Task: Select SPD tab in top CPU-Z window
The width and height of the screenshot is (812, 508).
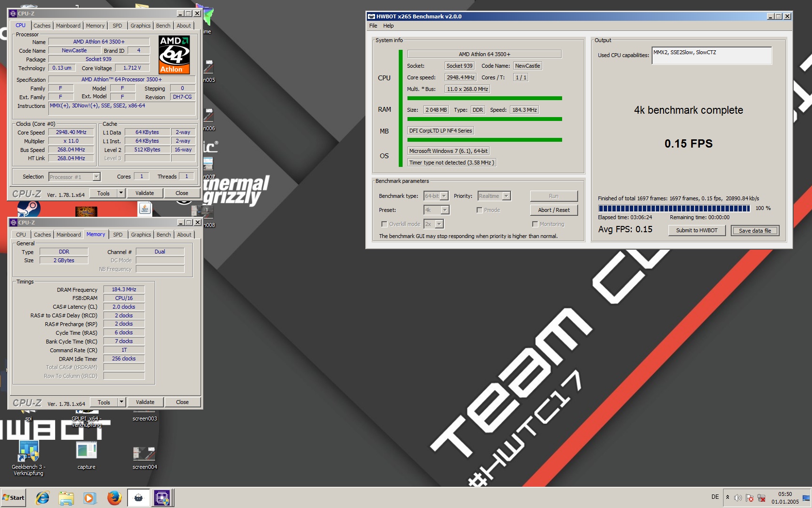Action: click(x=117, y=26)
